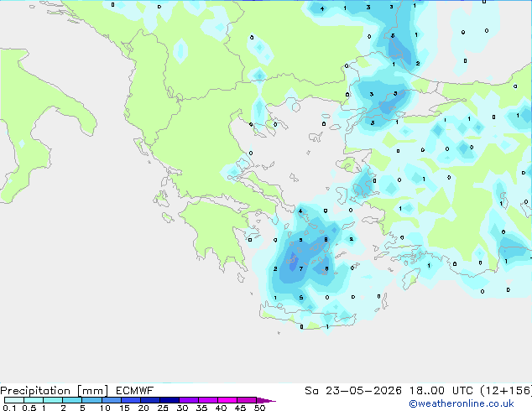
Task: Click legend label '0.1'
Action: point(9,408)
